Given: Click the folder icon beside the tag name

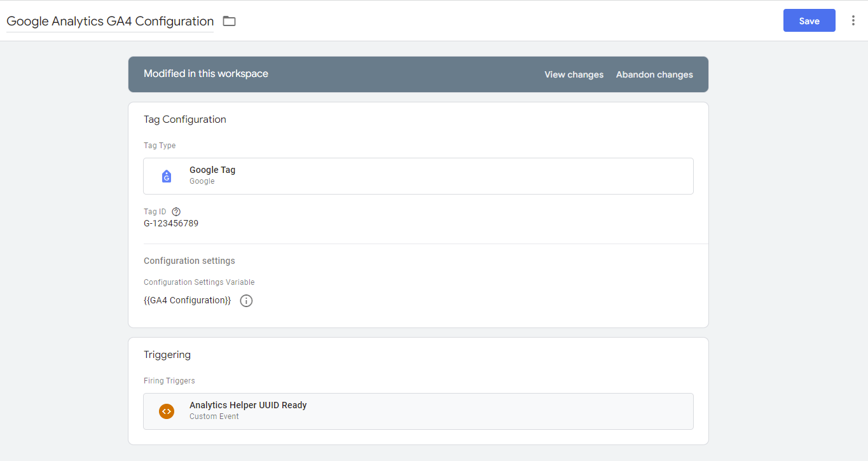Looking at the screenshot, I should pyautogui.click(x=229, y=21).
